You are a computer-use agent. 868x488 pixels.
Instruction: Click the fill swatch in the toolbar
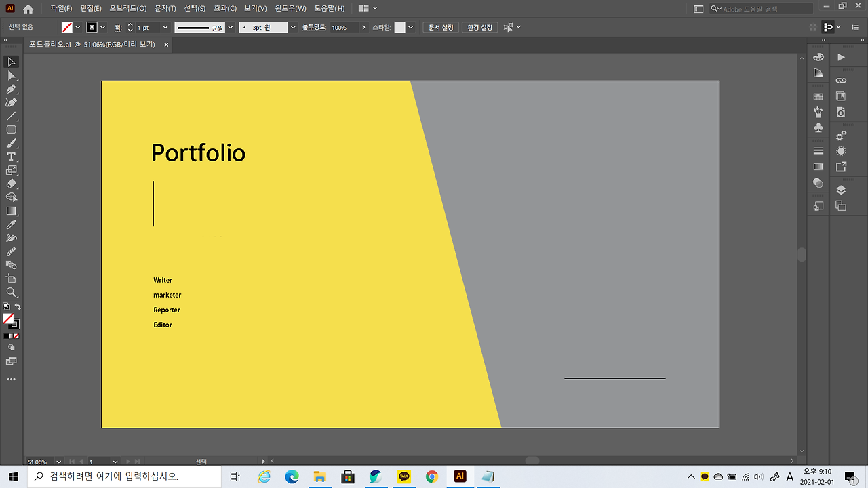[x=8, y=319]
